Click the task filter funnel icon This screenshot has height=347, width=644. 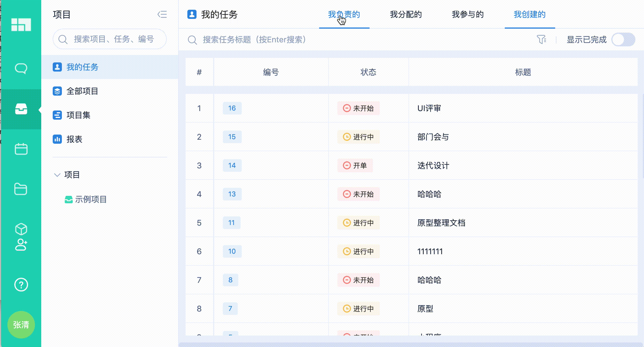(x=541, y=40)
